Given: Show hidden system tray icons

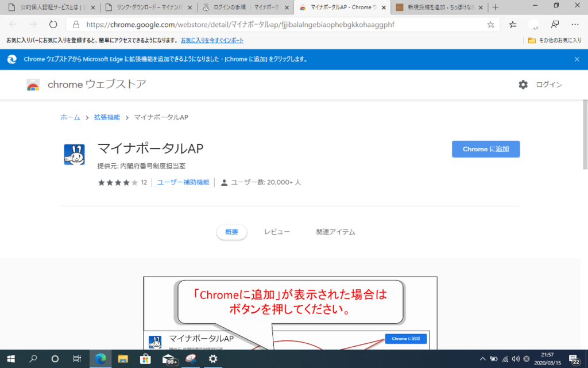Looking at the screenshot, I should (x=482, y=359).
